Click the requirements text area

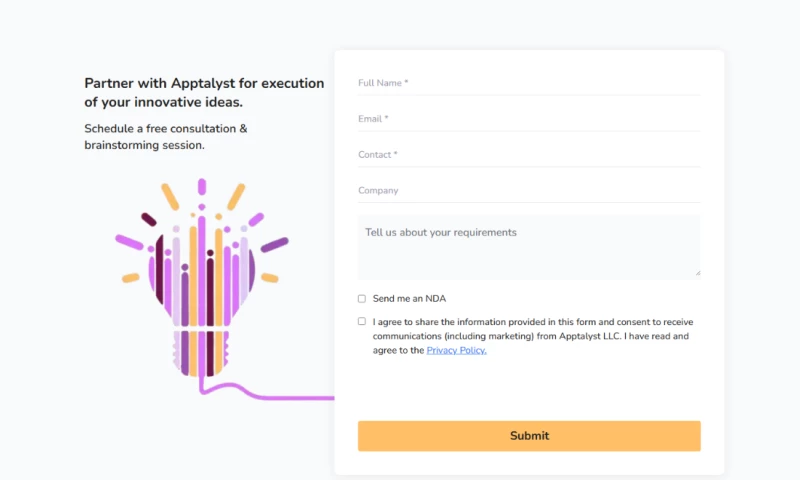point(529,246)
